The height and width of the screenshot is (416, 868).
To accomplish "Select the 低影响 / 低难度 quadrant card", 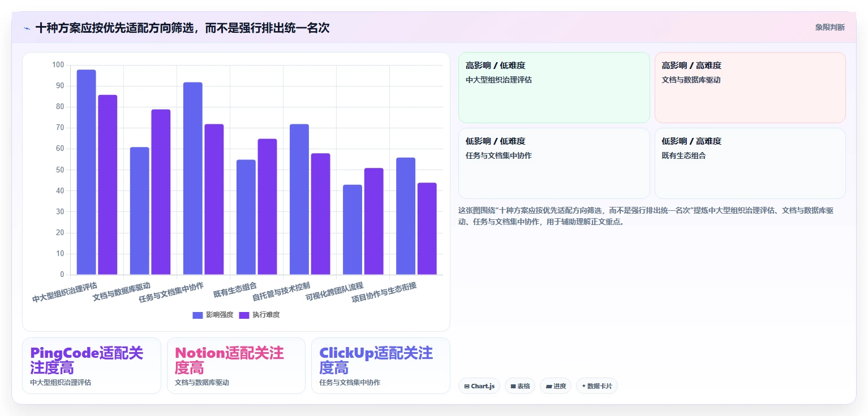I will coord(554,163).
